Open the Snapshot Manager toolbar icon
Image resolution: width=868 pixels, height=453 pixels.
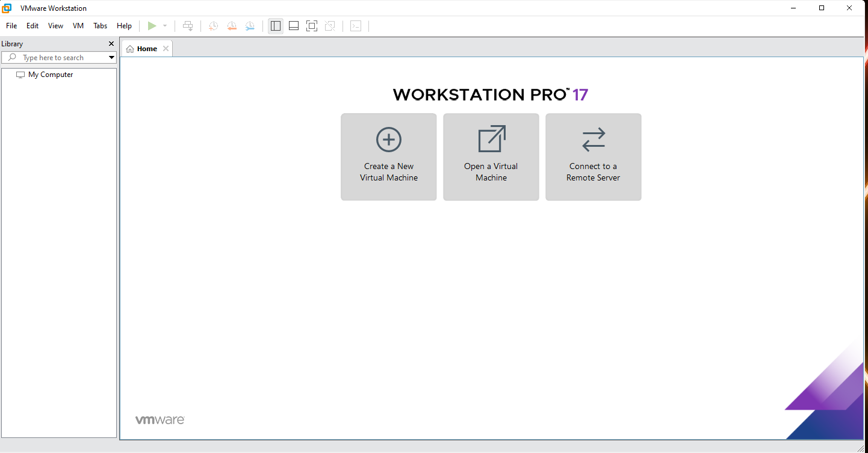tap(250, 26)
